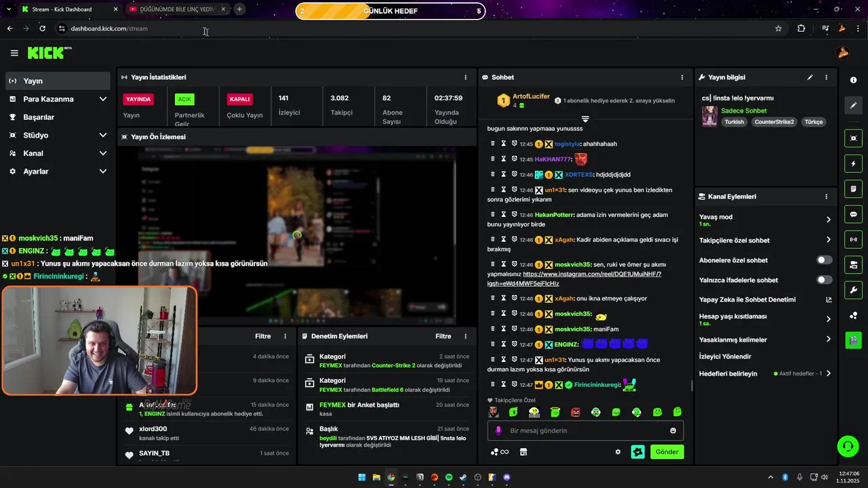Screen dimensions: 868x488
Task: Click the Filtre button in Denetim Eylemleri
Action: (443, 336)
